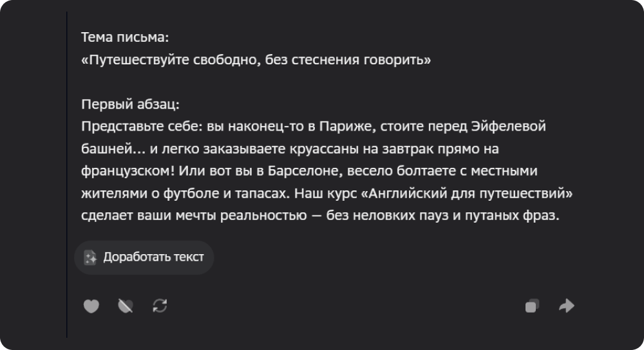Screen dimensions: 644x350
Task: Click the «Первый абзац:» heading
Action: [x=131, y=104]
